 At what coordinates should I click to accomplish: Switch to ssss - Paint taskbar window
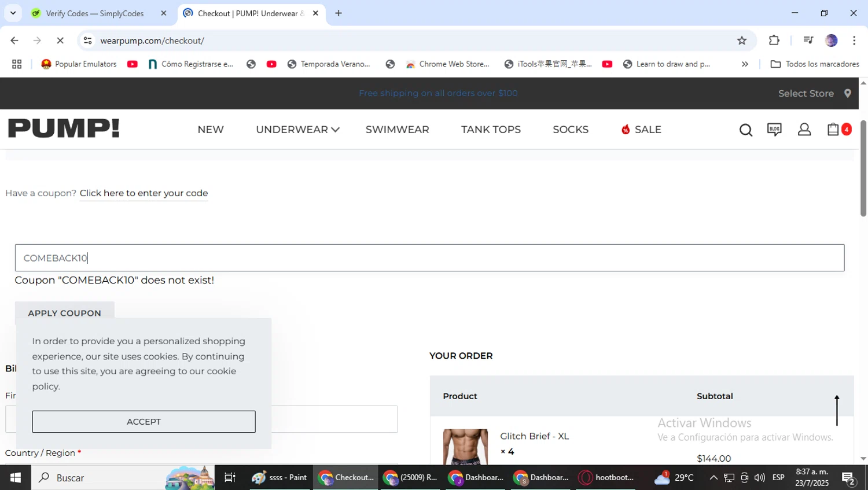(281, 477)
